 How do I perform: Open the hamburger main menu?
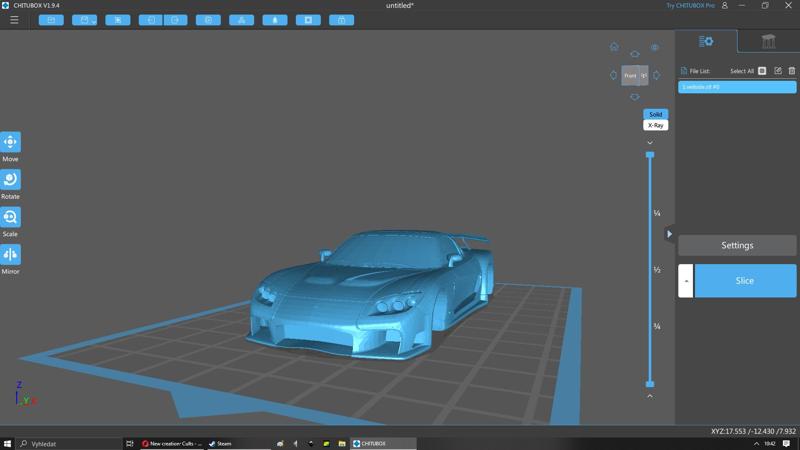(14, 20)
